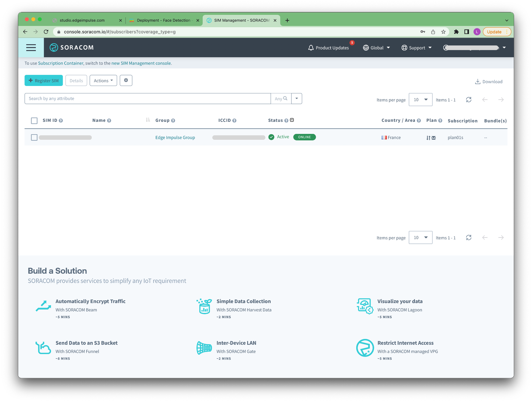This screenshot has height=402, width=532.
Task: Focus the Search by any attribute field
Action: (148, 99)
